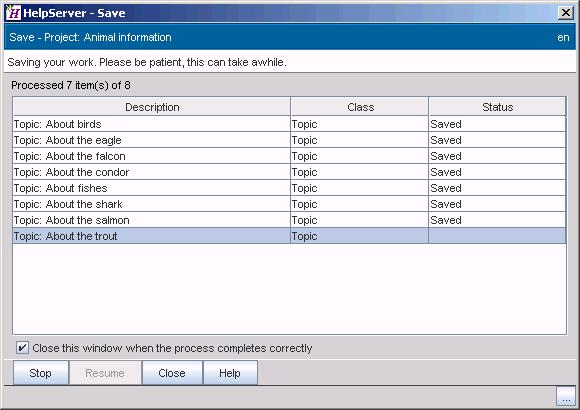Viewport: 580px width, 410px height.
Task: Click the Class column header
Action: 360,107
